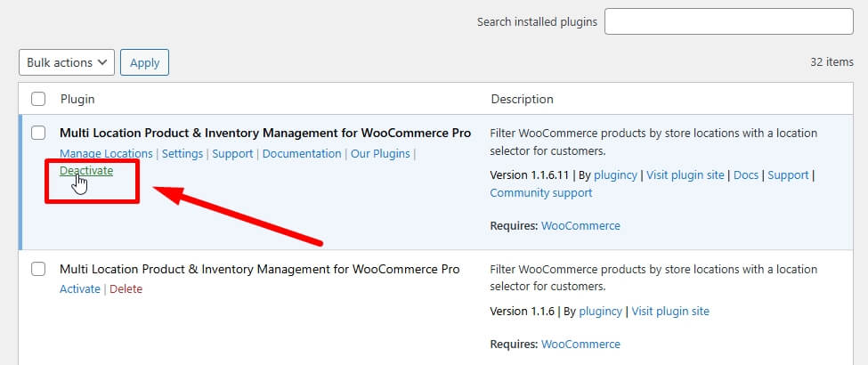Viewport: 868px width, 365px height.
Task: Visit plugin site for version 1.1.6.11
Action: coord(685,175)
